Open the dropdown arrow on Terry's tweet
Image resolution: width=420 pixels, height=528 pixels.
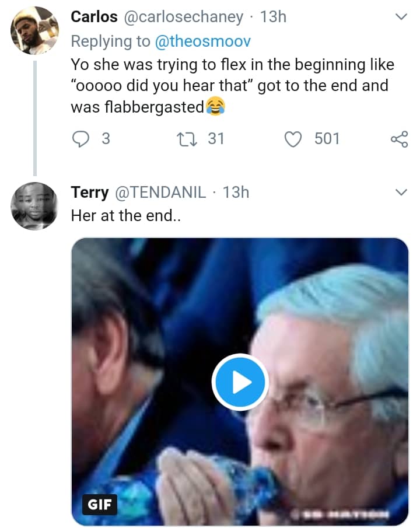point(401,192)
